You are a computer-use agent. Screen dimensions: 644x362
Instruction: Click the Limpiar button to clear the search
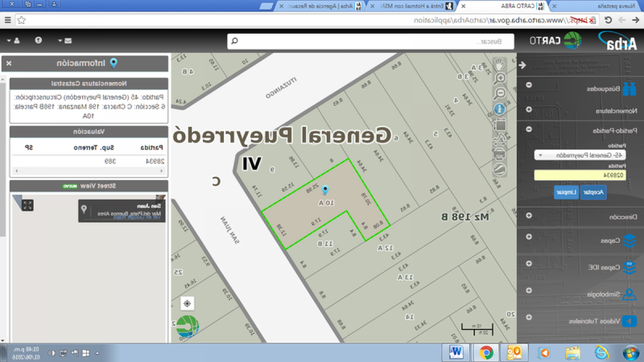(x=565, y=192)
